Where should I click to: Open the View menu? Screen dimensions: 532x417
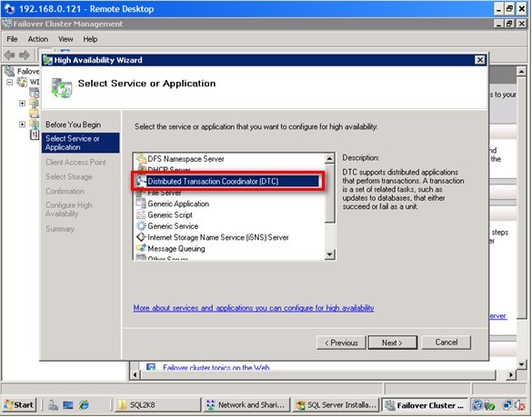point(65,39)
